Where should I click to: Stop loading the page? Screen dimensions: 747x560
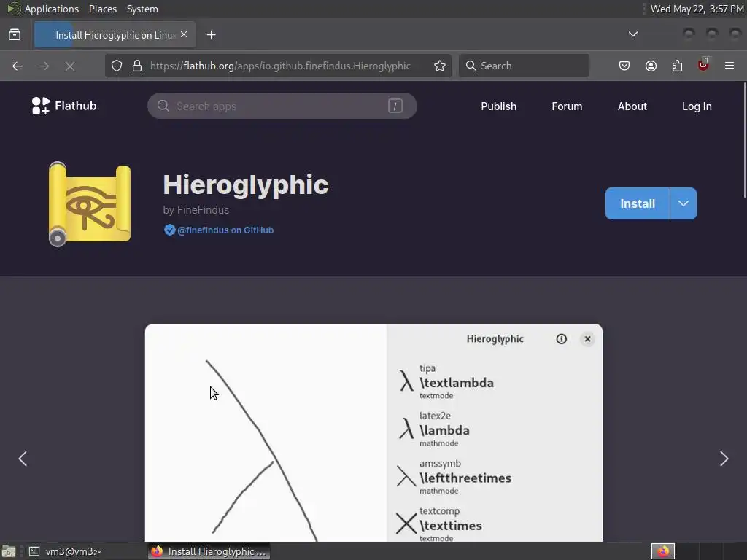click(x=70, y=66)
